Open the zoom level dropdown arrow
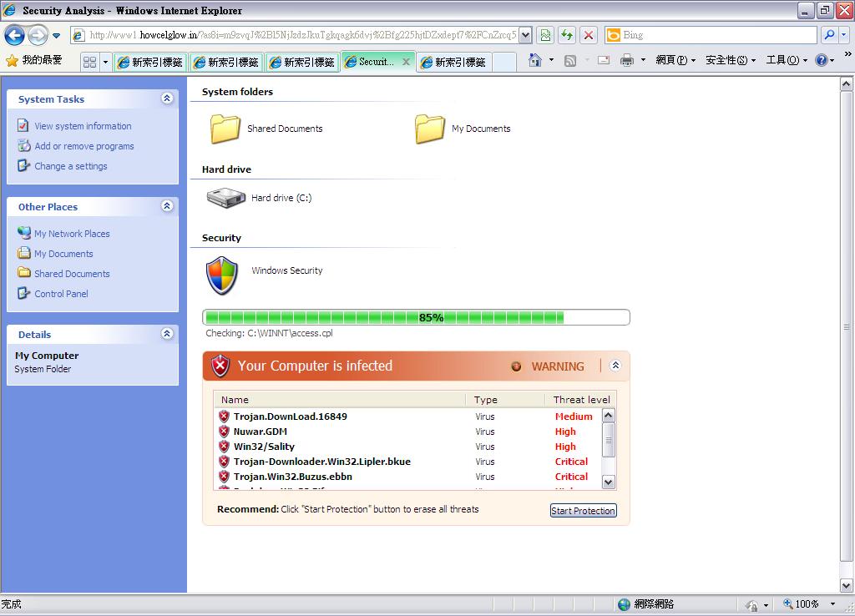The height and width of the screenshot is (616, 855). (832, 604)
